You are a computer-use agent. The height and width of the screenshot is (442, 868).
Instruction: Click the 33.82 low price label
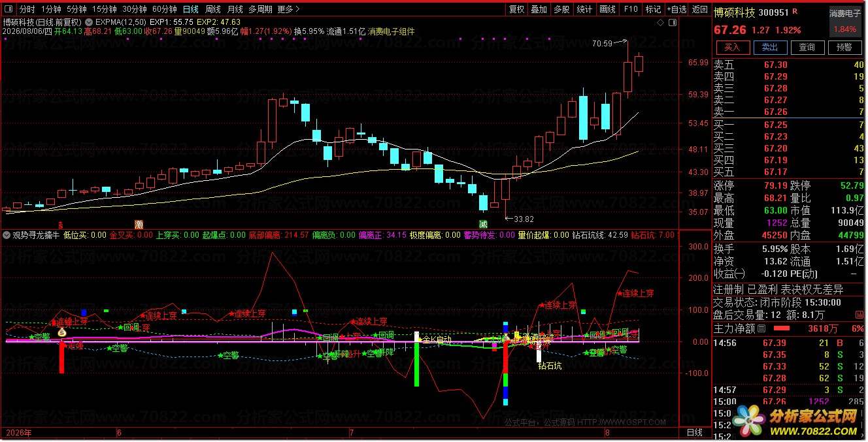[524, 219]
